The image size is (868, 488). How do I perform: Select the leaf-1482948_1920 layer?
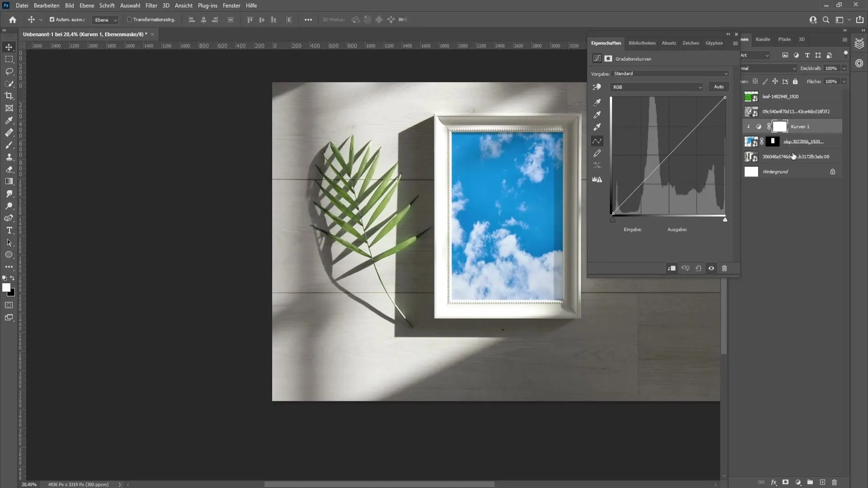[792, 96]
